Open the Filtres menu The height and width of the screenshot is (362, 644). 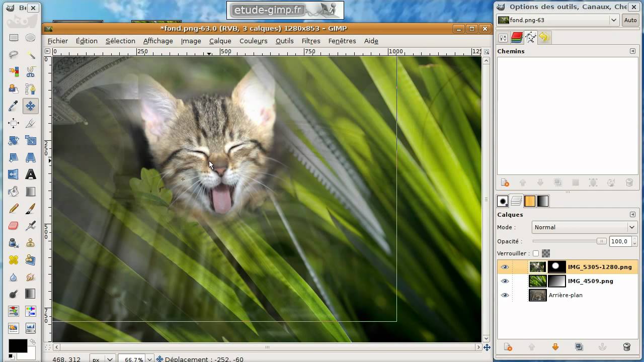coord(311,41)
